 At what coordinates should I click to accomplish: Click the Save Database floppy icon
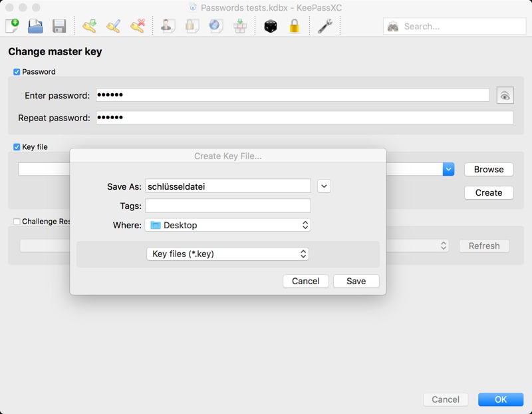(x=59, y=26)
